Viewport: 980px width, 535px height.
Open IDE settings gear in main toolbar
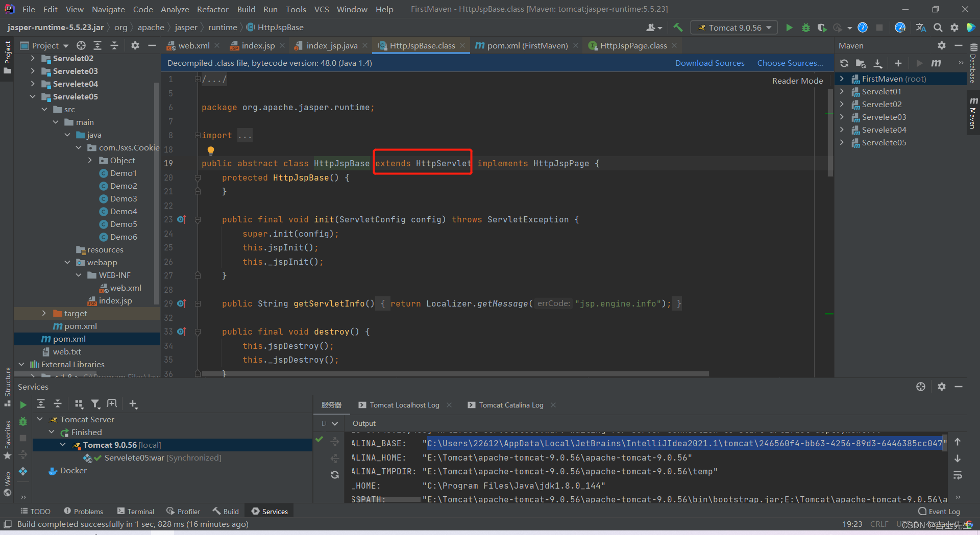click(x=954, y=28)
